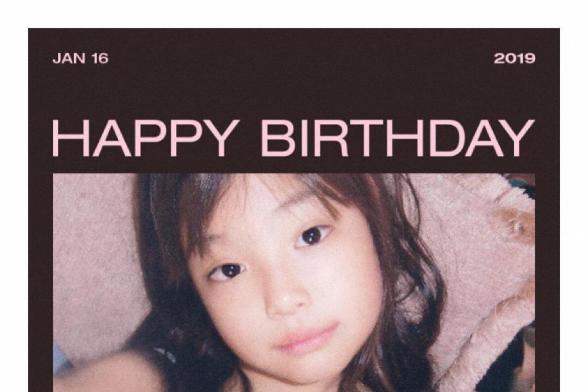
Task: Click the word HAPPY in the heading
Action: pyautogui.click(x=146, y=138)
